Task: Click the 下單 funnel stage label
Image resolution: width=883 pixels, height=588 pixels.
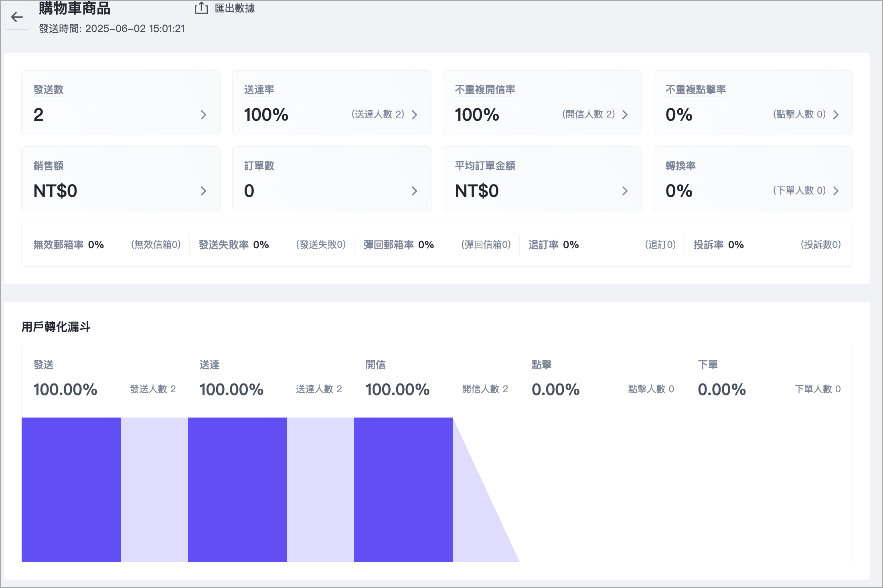Action: pyautogui.click(x=707, y=365)
